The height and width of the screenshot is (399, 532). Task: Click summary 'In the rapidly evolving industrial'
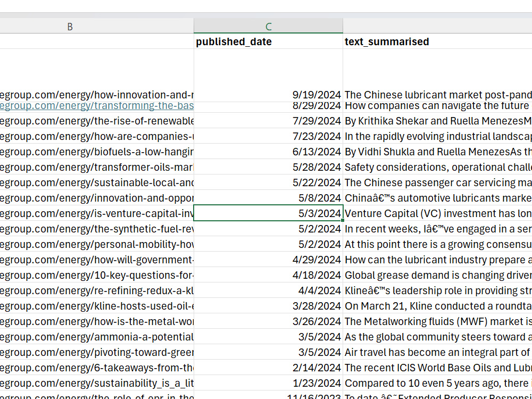tap(437, 136)
